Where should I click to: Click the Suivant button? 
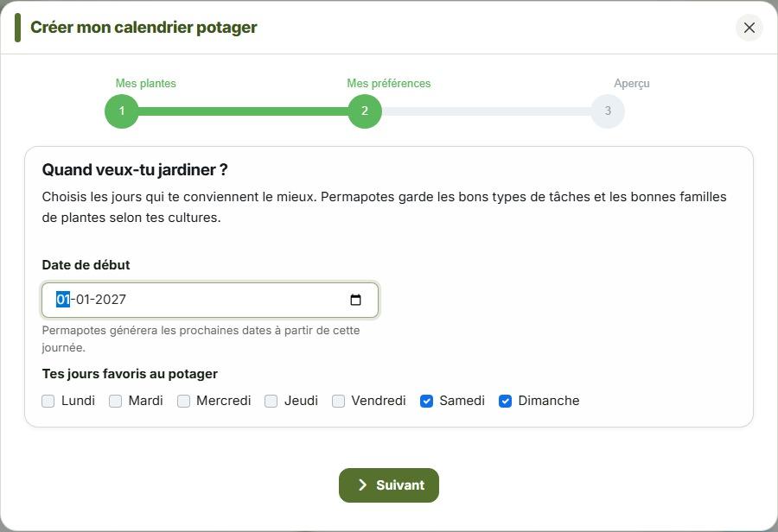click(389, 484)
